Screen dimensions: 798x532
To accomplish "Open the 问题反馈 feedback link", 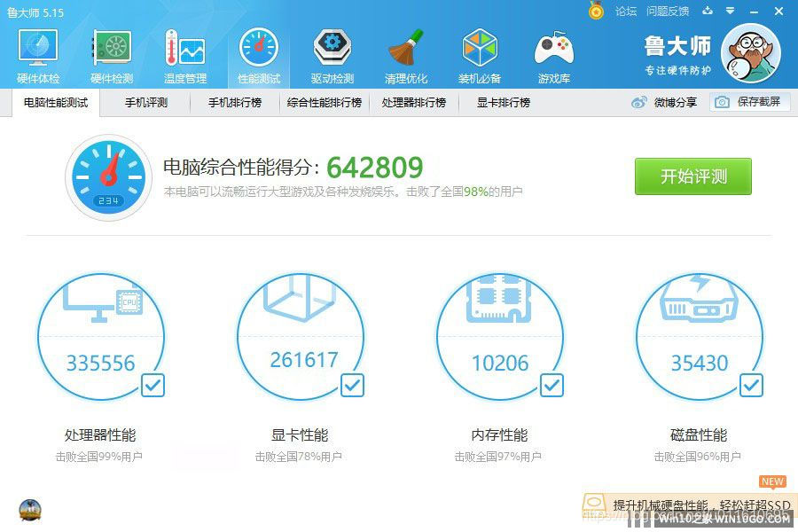I will click(x=667, y=11).
